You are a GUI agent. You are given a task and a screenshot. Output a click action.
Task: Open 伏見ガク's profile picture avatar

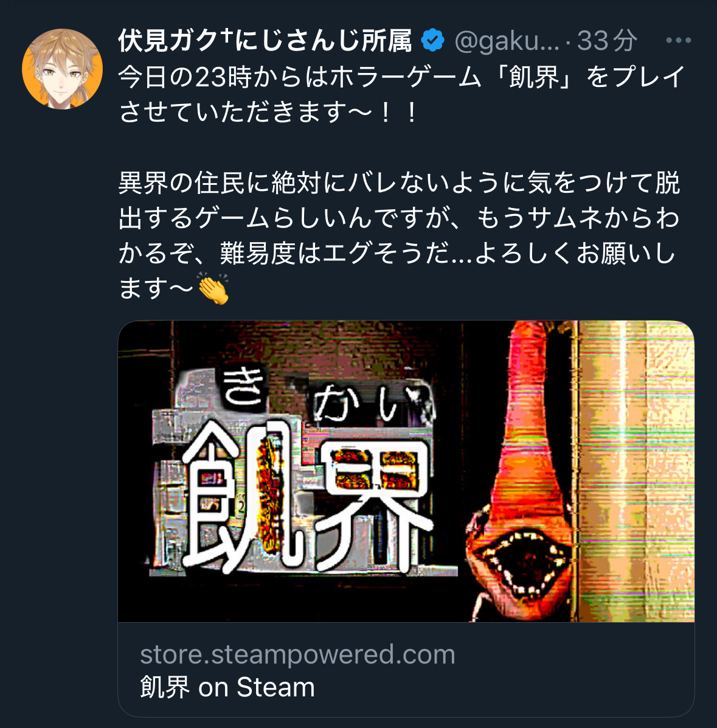click(x=62, y=69)
